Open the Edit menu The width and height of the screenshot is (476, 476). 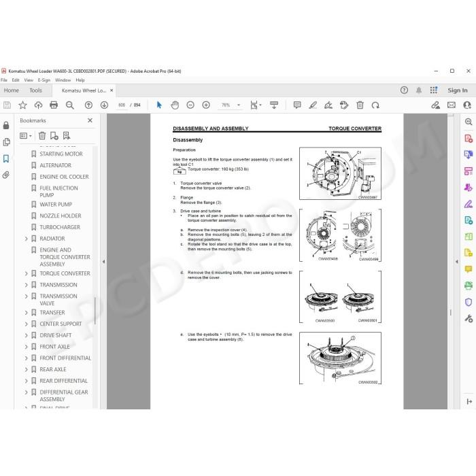pos(16,80)
